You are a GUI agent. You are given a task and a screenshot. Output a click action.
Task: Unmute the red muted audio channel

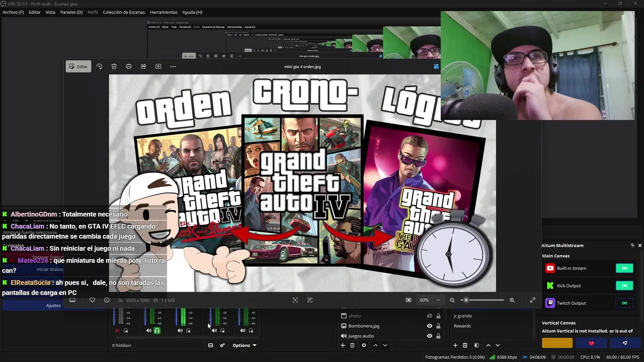[x=118, y=330]
